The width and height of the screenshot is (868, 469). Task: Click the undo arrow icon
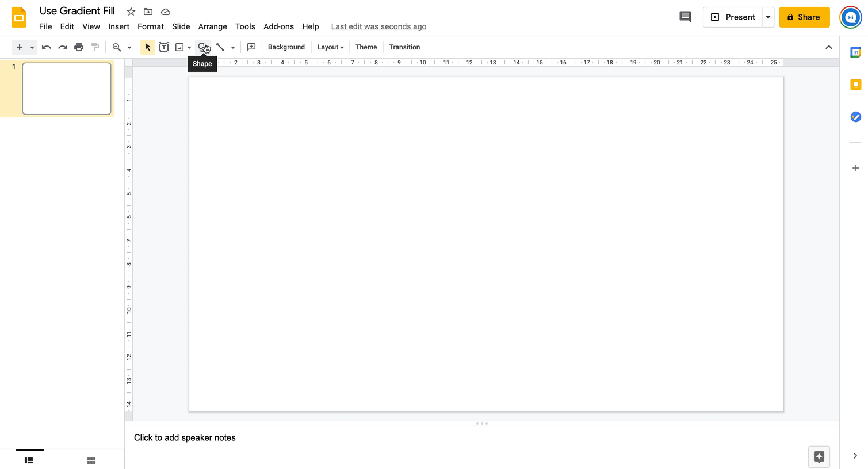[x=47, y=47]
